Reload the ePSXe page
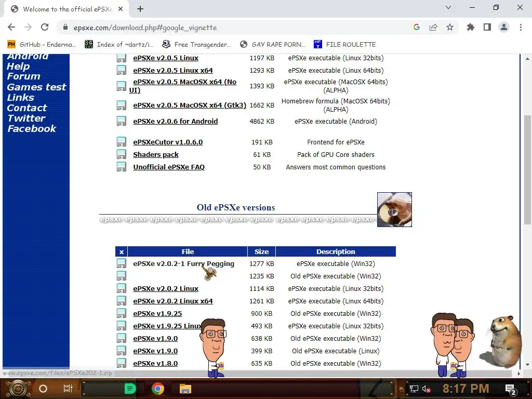This screenshot has height=399, width=532. click(x=45, y=27)
